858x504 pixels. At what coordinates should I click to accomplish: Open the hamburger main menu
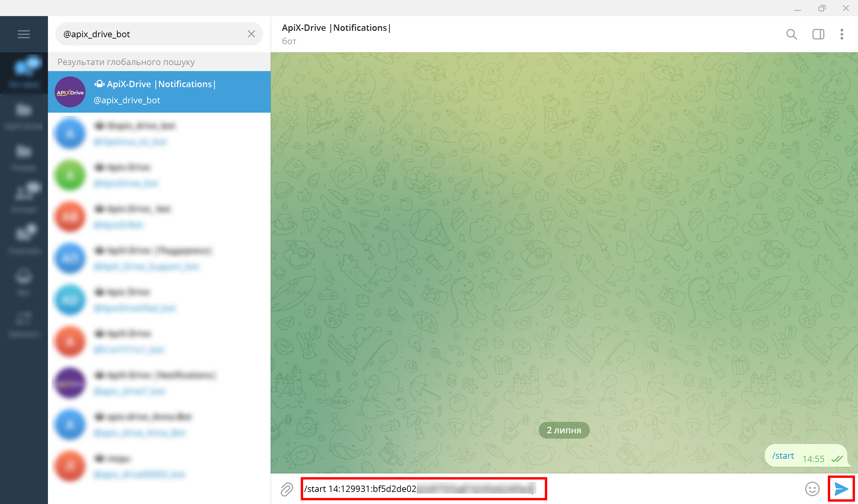[24, 34]
